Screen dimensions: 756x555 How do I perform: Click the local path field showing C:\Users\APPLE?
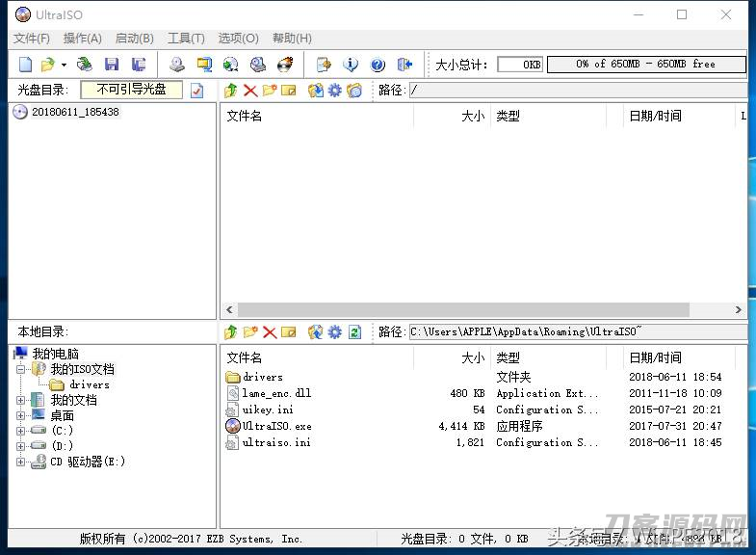pos(578,331)
